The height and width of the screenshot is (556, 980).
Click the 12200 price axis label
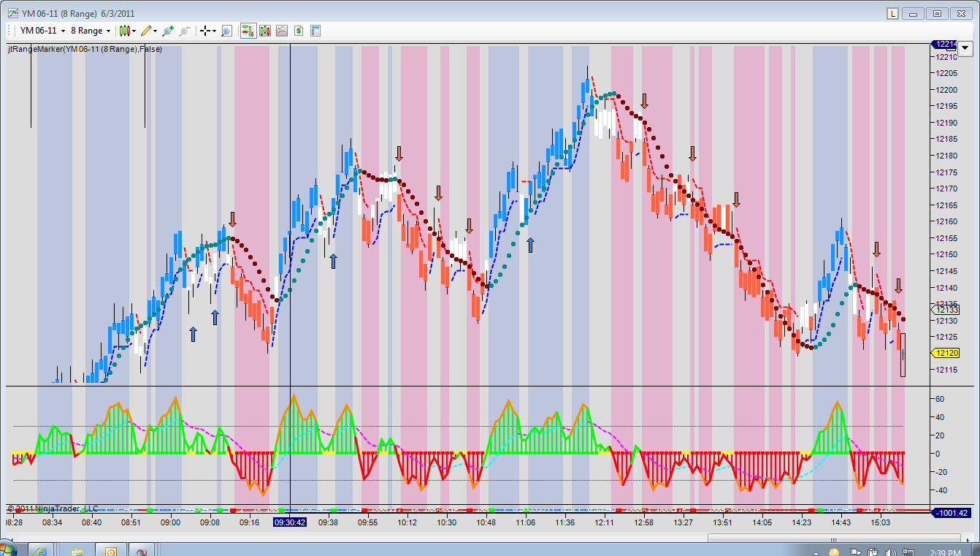point(946,90)
